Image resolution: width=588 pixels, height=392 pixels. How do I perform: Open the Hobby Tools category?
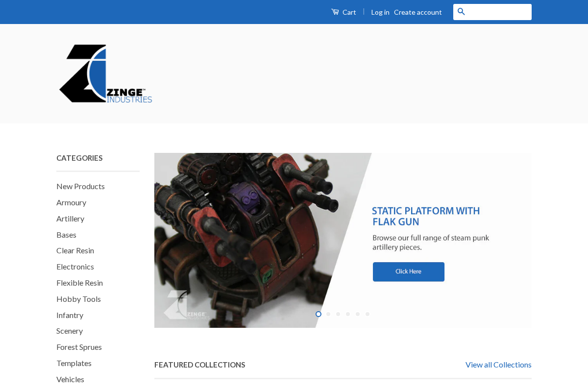[x=78, y=298]
